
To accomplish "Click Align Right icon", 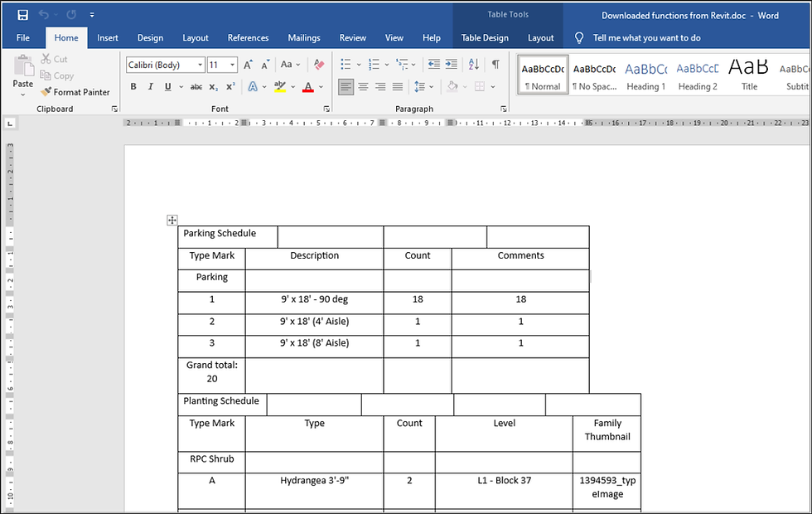I will (380, 86).
